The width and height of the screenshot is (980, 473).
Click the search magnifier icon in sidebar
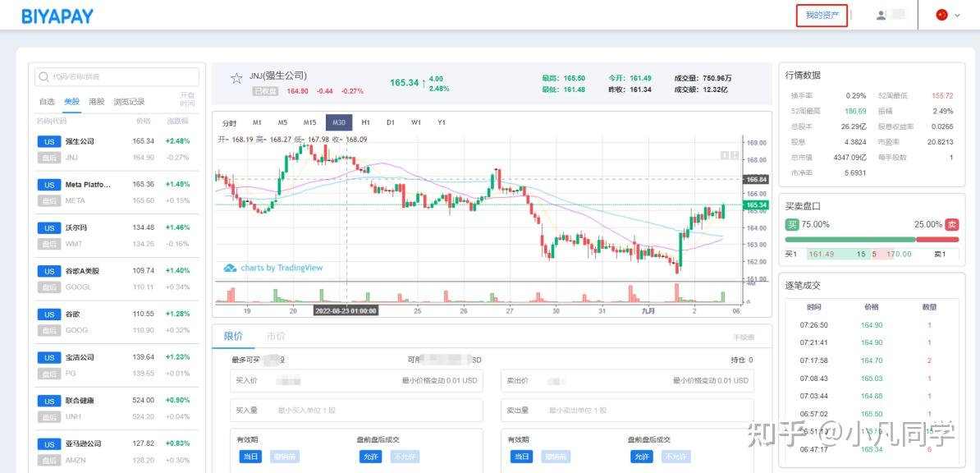[x=43, y=76]
